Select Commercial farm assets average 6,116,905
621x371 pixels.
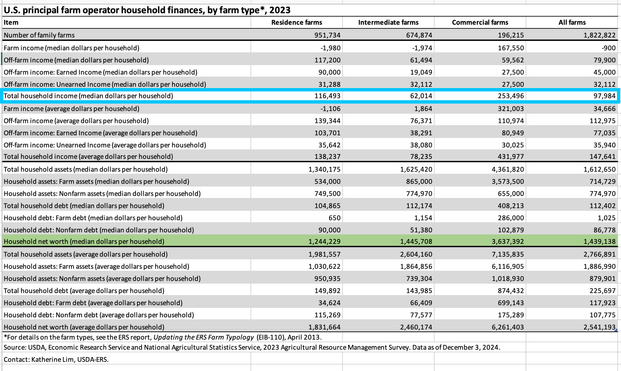pos(508,266)
